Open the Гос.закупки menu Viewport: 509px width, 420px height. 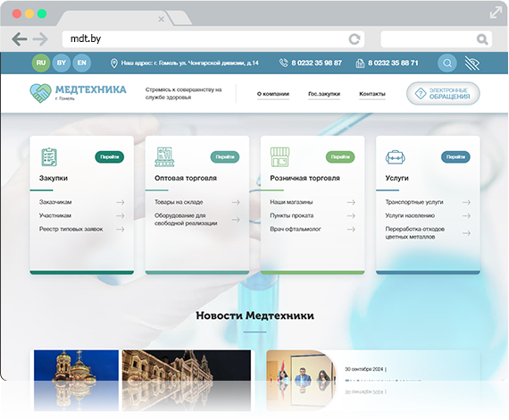(x=324, y=94)
